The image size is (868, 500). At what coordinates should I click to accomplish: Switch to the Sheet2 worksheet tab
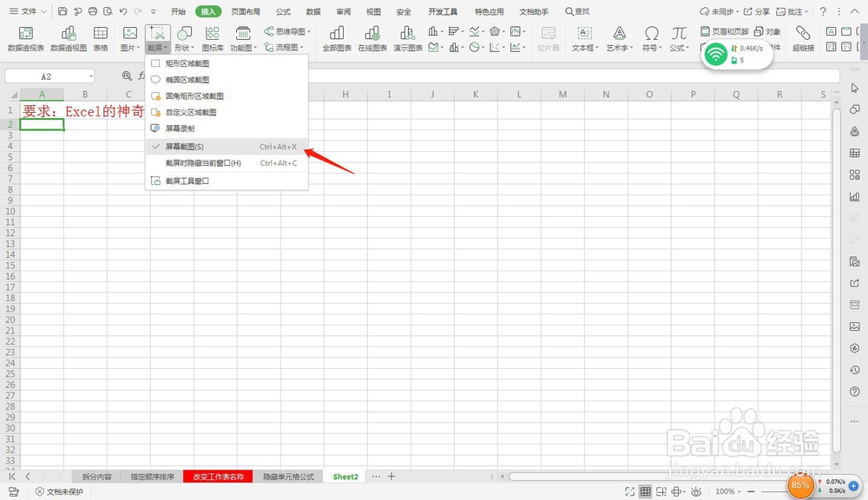(345, 476)
